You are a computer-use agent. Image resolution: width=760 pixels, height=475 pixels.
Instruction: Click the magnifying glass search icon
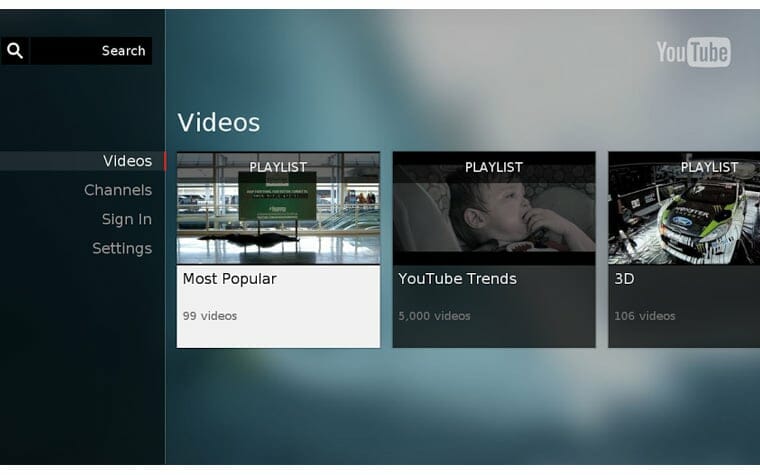pos(15,50)
